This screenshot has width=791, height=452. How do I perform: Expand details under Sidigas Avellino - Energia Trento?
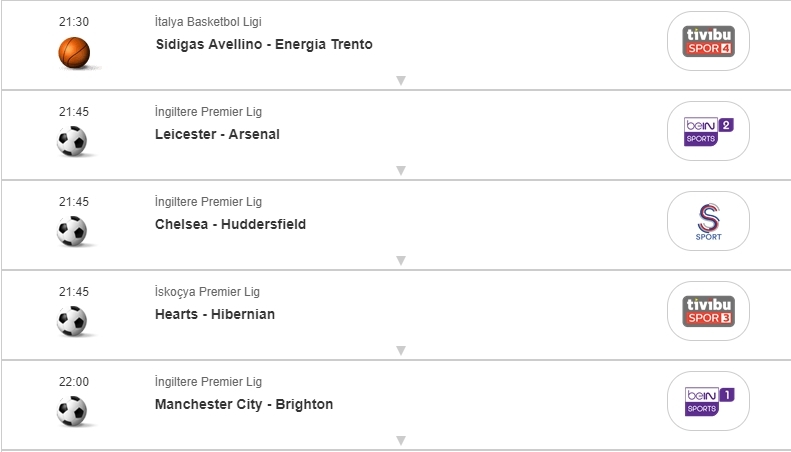(400, 80)
